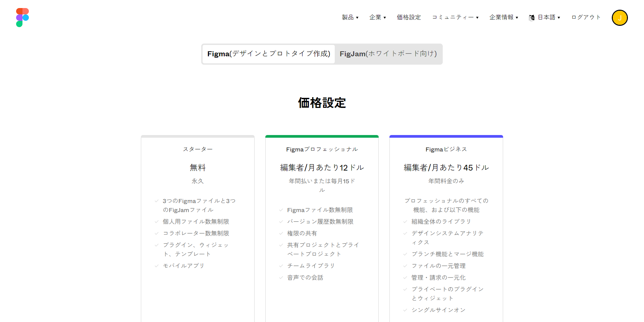
Task: Open the user avatar 'J' profile menu
Action: 620,18
